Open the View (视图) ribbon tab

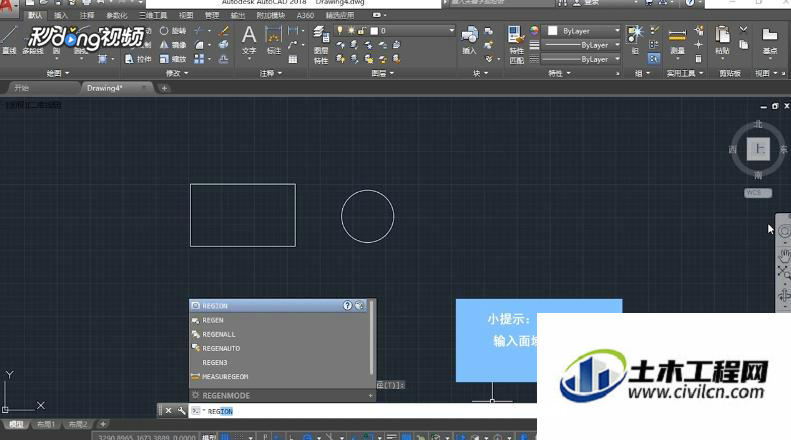[186, 16]
